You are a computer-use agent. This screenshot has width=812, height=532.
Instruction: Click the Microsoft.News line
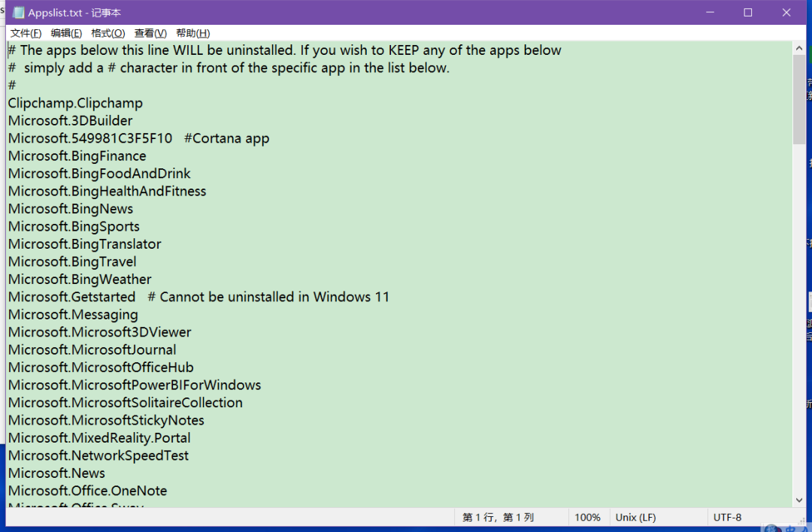click(x=56, y=473)
